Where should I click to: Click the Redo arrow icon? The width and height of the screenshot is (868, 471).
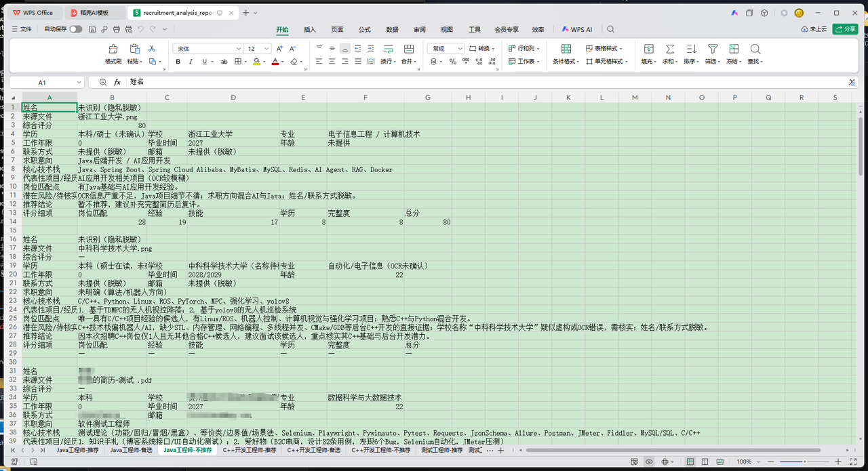153,30
